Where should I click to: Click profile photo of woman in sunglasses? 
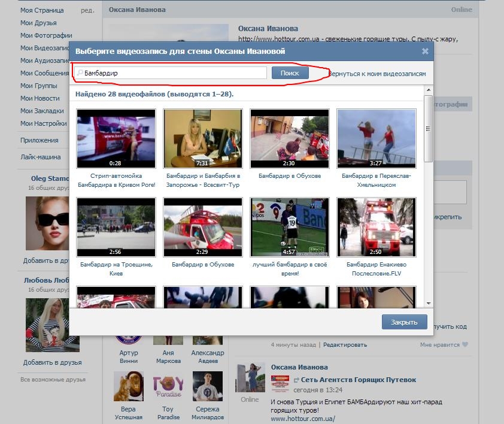pyautogui.click(x=47, y=223)
